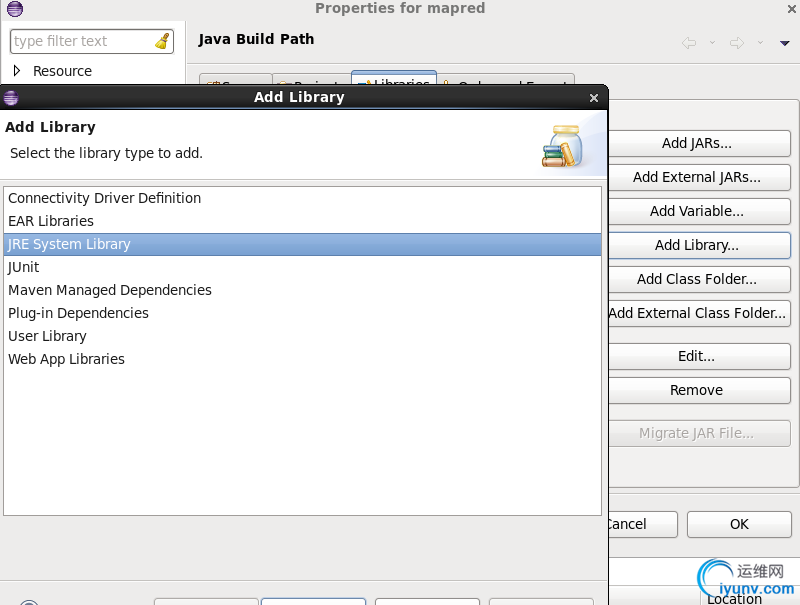Open back history dropdown arrow
800x605 pixels.
click(712, 43)
